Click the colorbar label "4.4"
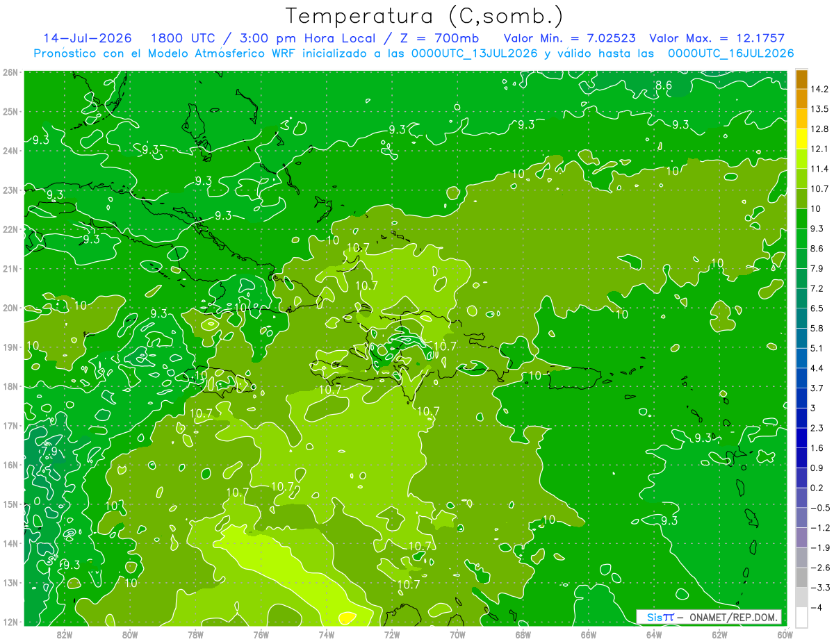Screen dimensions: 834x644 [x=817, y=368]
